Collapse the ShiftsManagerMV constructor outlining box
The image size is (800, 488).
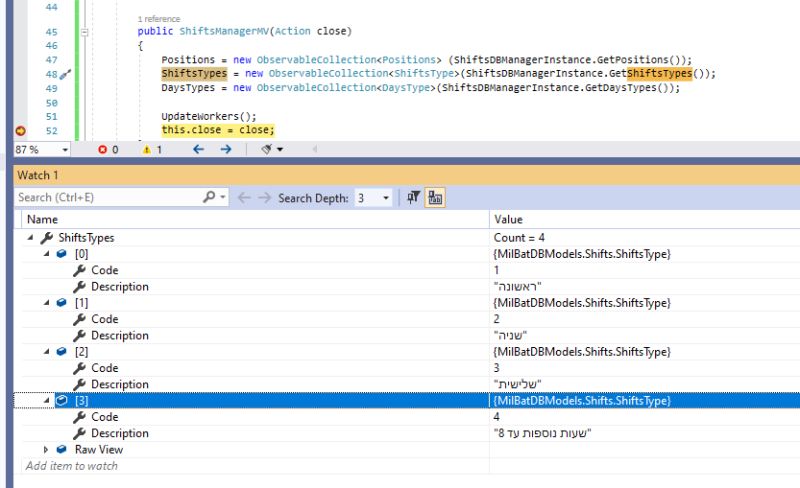(x=85, y=32)
